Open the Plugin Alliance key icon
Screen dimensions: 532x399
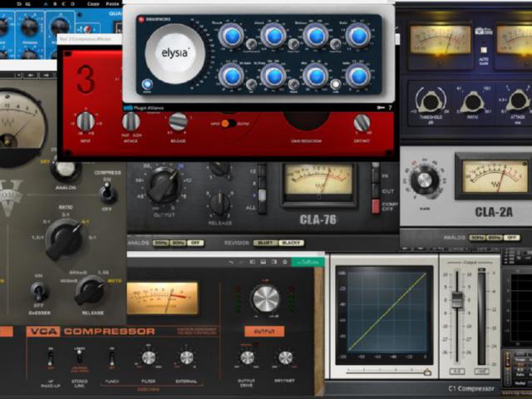(381, 108)
